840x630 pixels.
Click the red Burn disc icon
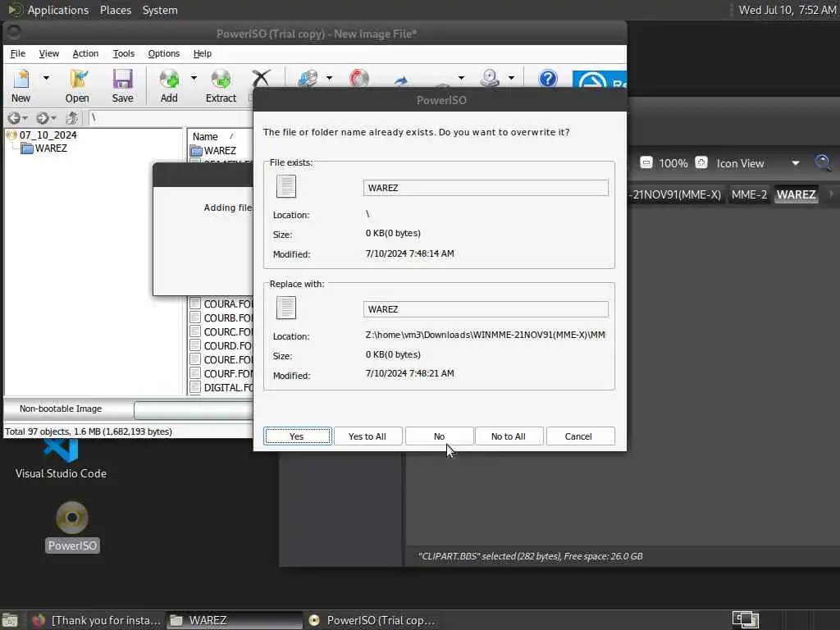359,78
